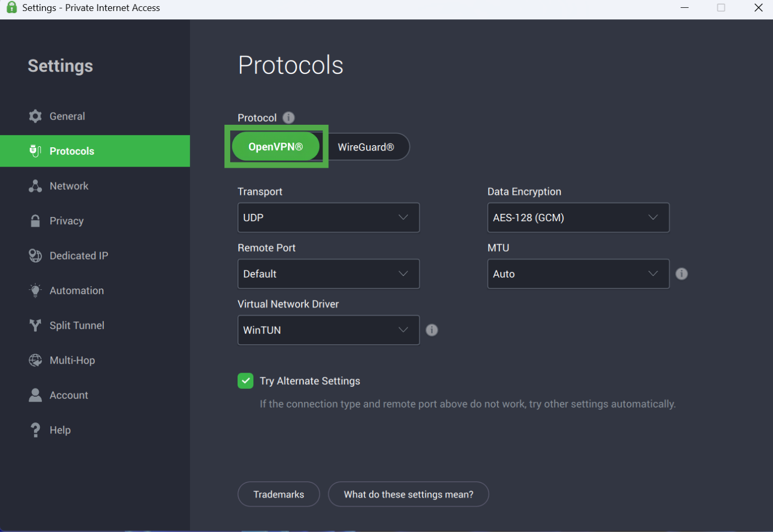The image size is (773, 532).
Task: Go to Privacy settings
Action: [95, 221]
